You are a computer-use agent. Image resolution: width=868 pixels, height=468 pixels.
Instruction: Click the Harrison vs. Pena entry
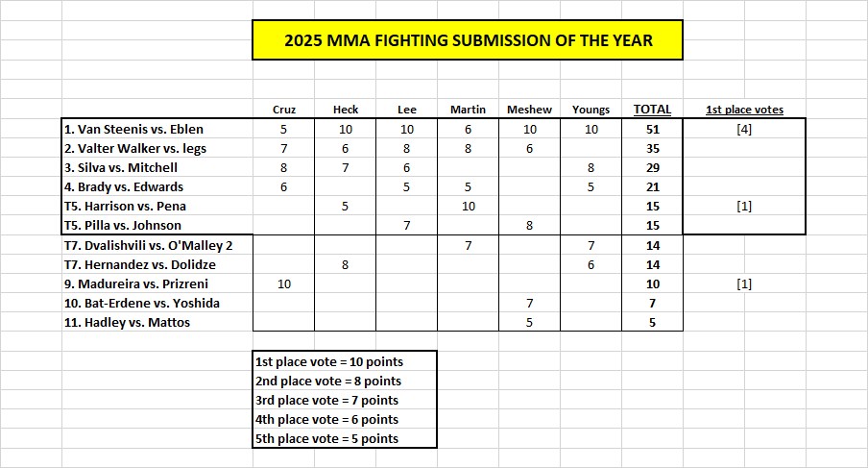pos(126,206)
